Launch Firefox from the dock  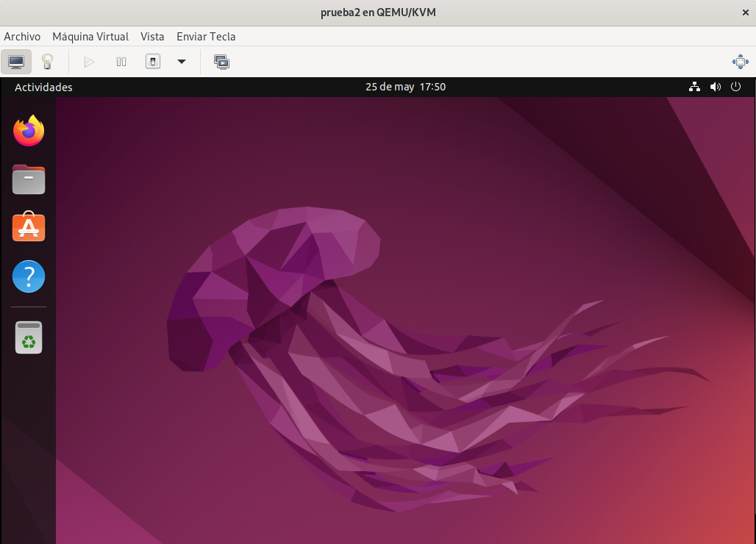click(29, 131)
